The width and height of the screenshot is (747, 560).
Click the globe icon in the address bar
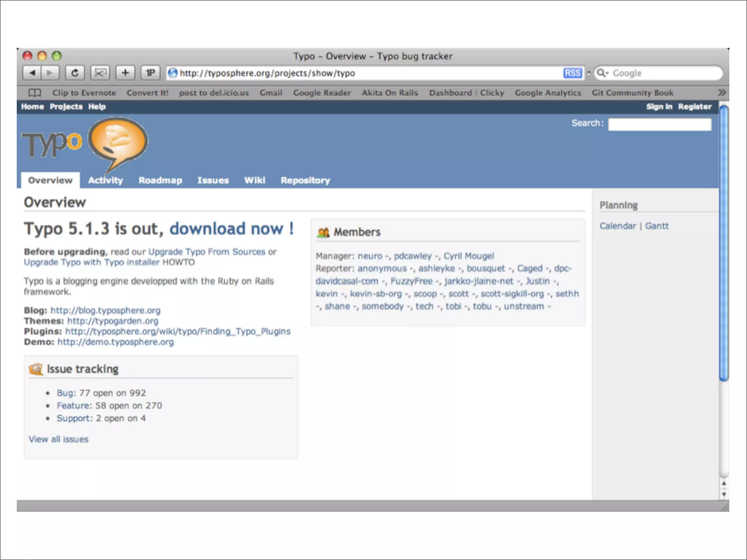(x=173, y=73)
